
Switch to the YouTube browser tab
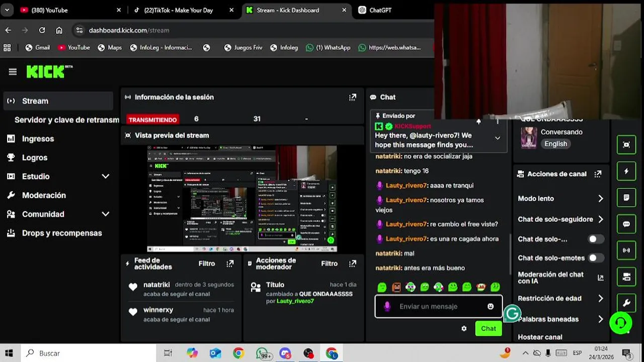point(70,10)
